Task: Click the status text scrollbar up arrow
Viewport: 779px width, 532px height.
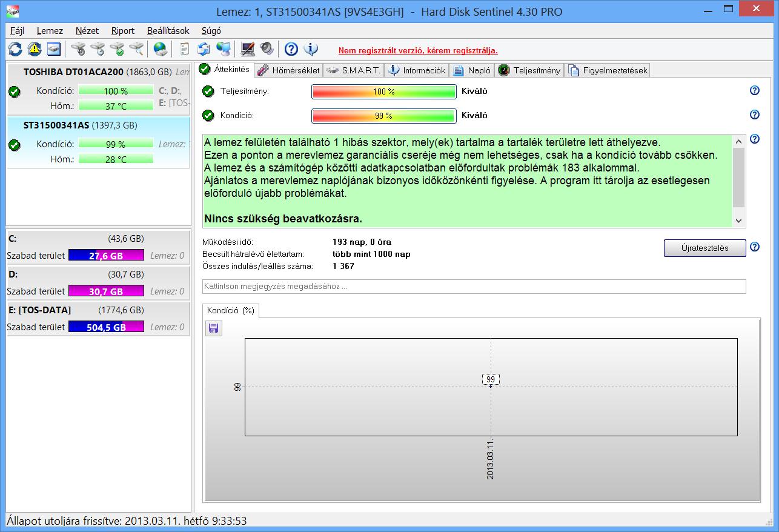Action: coord(738,141)
